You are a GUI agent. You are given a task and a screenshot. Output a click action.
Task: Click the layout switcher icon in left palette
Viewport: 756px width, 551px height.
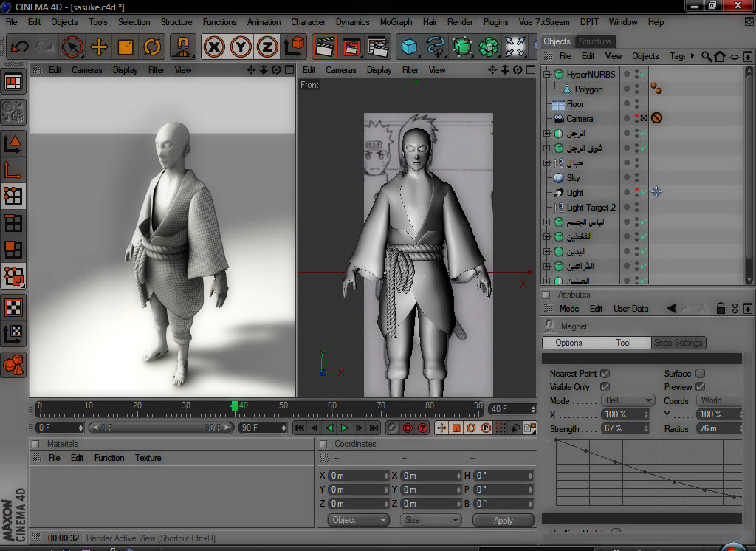(13, 83)
